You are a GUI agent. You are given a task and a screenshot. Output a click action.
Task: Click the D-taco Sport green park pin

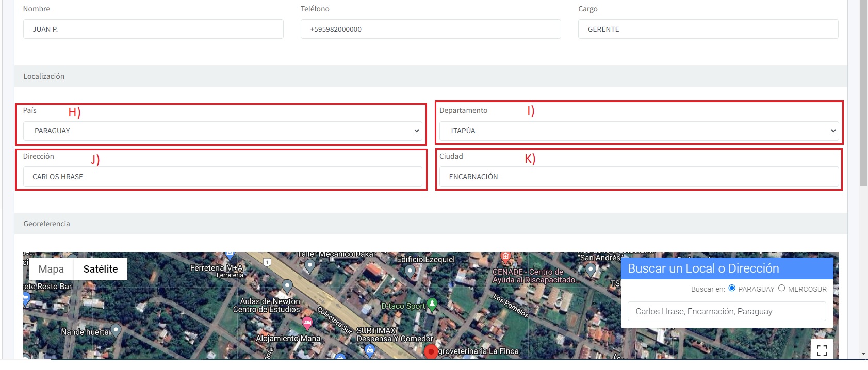pyautogui.click(x=432, y=305)
